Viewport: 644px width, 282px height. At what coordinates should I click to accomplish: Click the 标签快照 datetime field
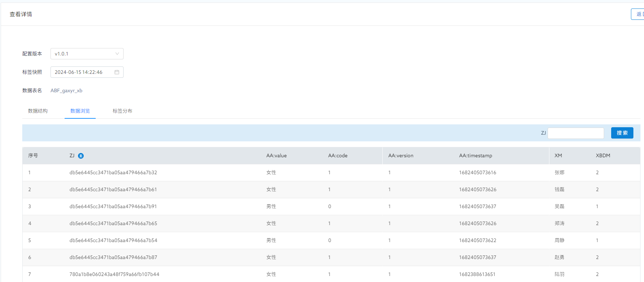[x=87, y=72]
